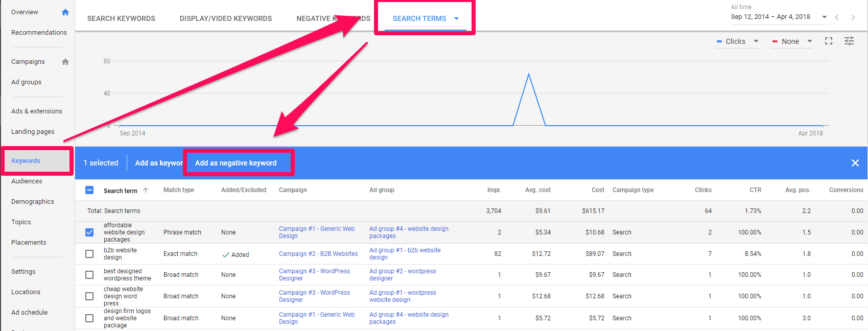Click Add as negative keyword
Image resolution: width=868 pixels, height=331 pixels.
point(236,163)
